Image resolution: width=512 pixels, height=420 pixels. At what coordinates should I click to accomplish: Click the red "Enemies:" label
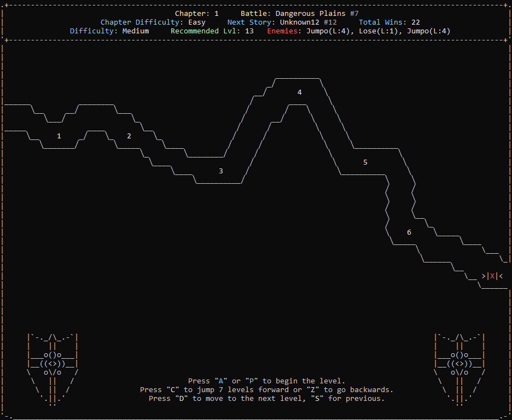point(284,31)
